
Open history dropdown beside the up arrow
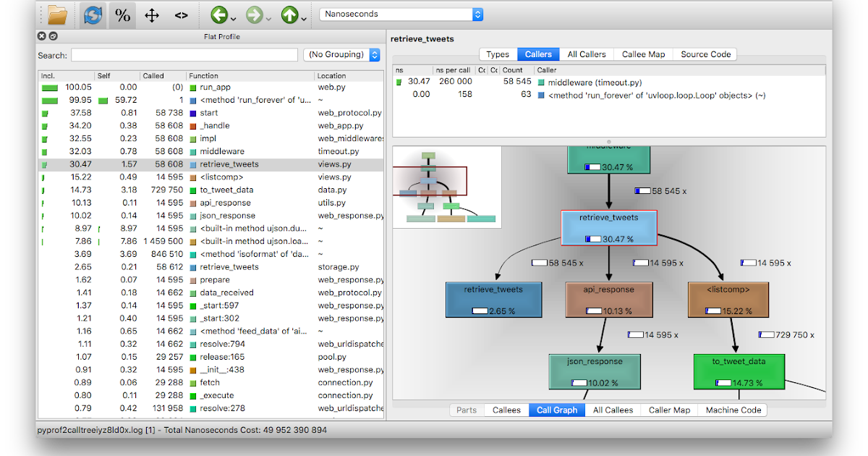point(305,17)
